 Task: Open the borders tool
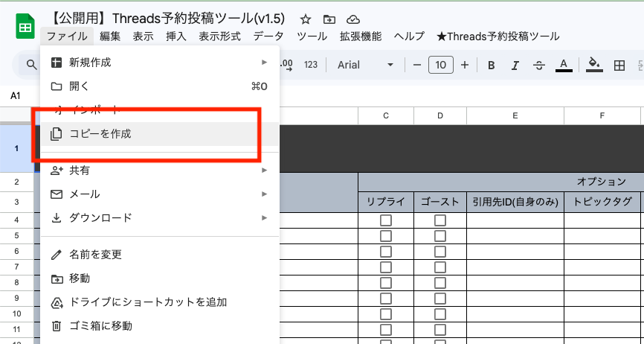coord(619,66)
